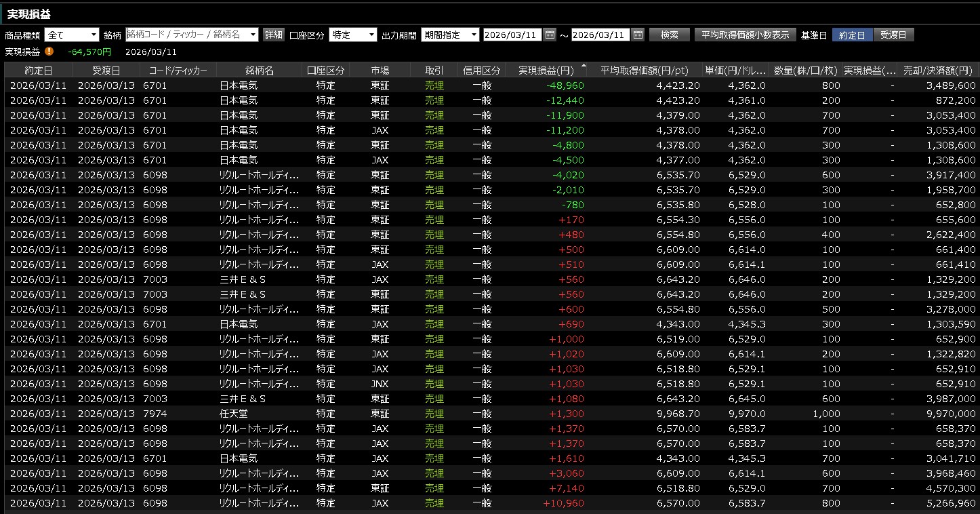Sort by the 銘柄名 column header
Image resolution: width=980 pixels, height=514 pixels.
coord(260,70)
